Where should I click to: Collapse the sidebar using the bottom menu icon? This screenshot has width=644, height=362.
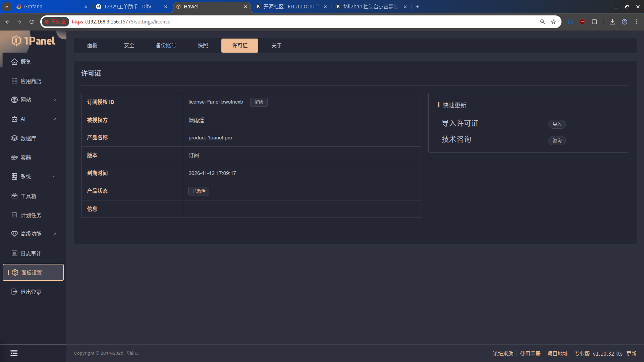point(14,353)
